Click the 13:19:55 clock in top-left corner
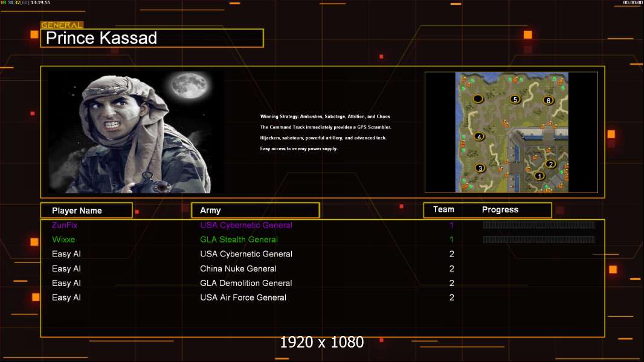The width and height of the screenshot is (644, 362). click(40, 2)
